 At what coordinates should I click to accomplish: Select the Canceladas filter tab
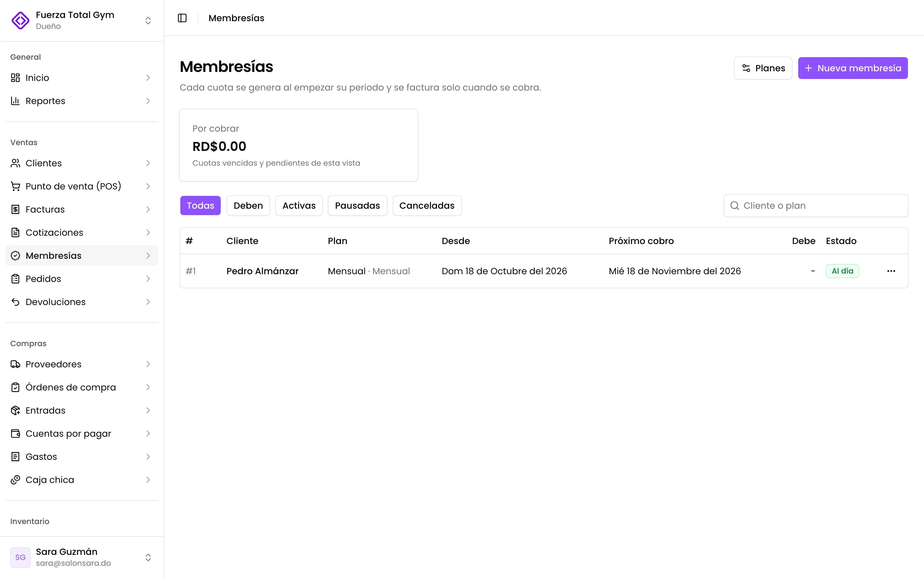coord(427,206)
